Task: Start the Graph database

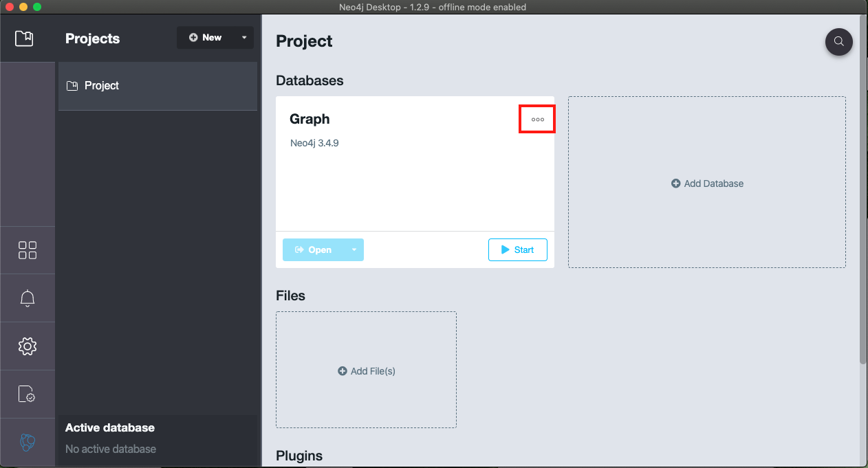Action: pos(518,249)
